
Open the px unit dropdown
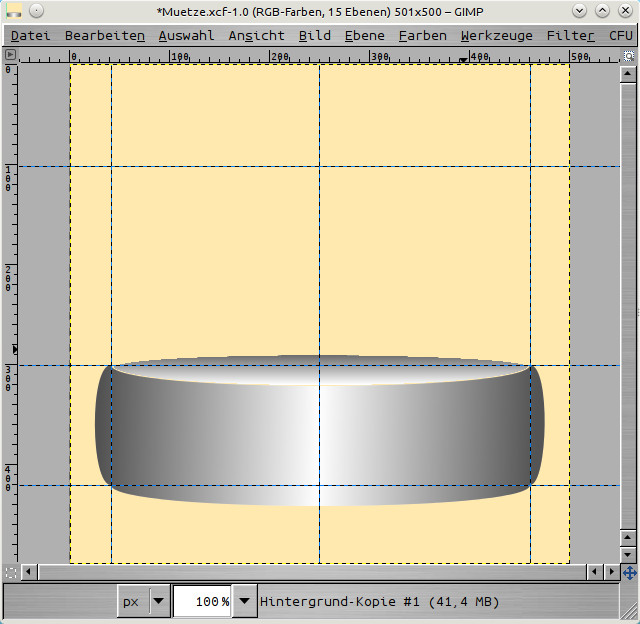144,601
